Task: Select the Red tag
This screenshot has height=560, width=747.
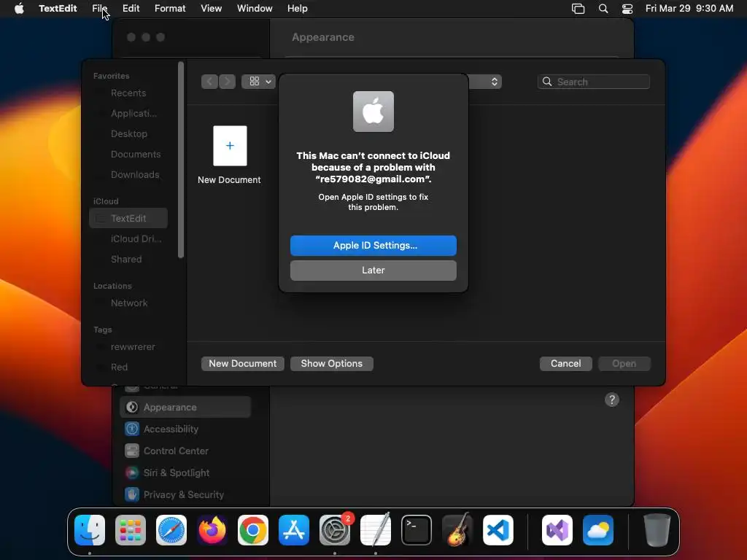Action: click(128, 367)
